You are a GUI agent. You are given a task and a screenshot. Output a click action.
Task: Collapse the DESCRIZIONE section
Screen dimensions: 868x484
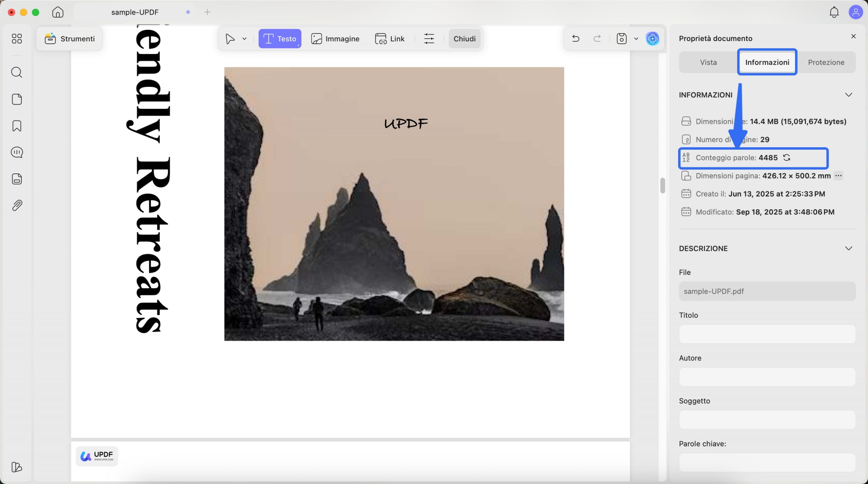click(x=849, y=248)
